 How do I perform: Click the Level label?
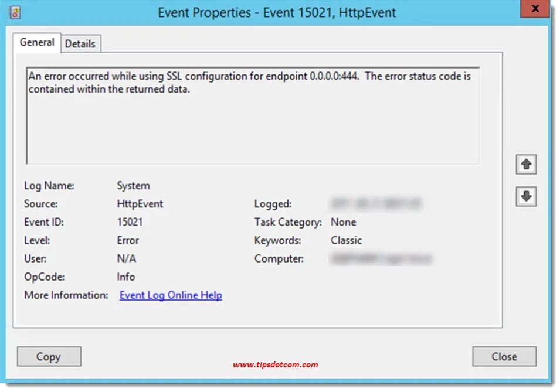[37, 240]
